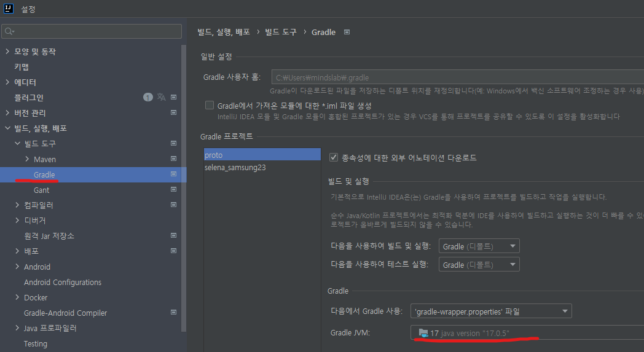This screenshot has width=644, height=352.
Task: Select 원격 Jar 저장소 in settings tree
Action: (49, 236)
